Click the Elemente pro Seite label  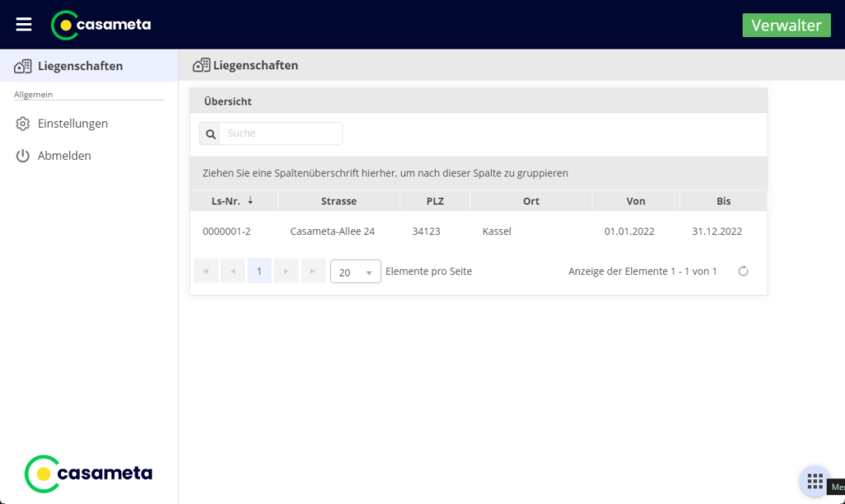428,271
